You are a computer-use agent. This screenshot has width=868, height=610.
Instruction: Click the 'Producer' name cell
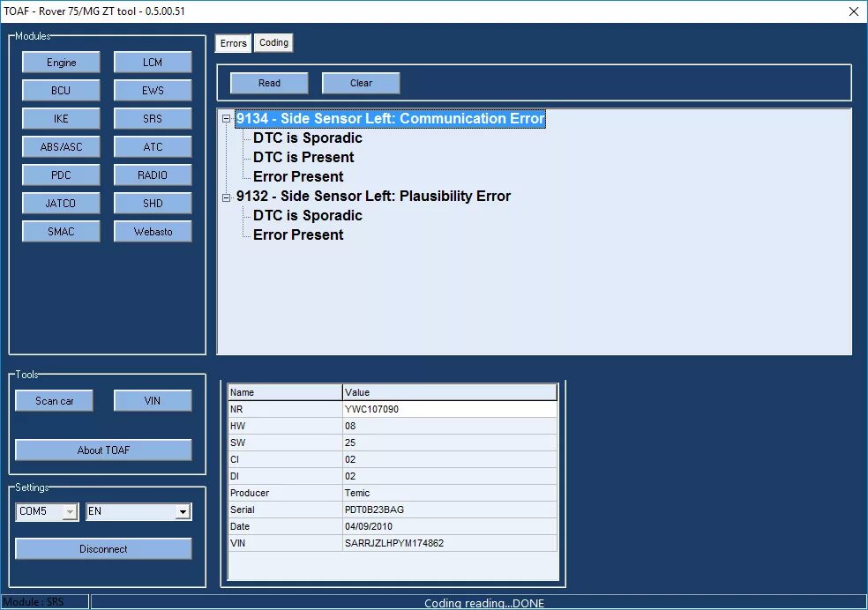tap(285, 493)
